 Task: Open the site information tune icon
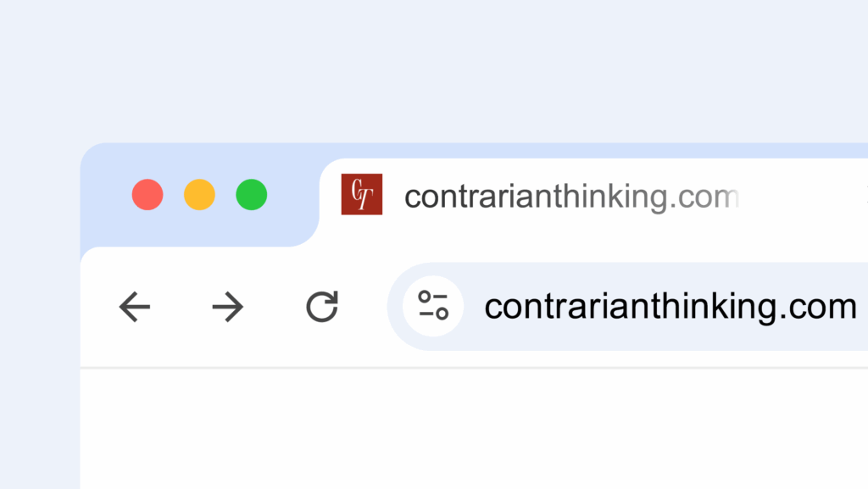tap(433, 307)
